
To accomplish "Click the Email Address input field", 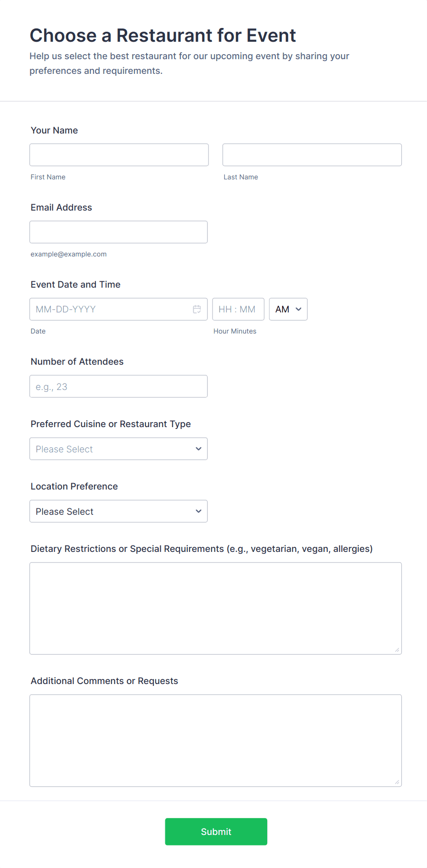I will tap(118, 232).
